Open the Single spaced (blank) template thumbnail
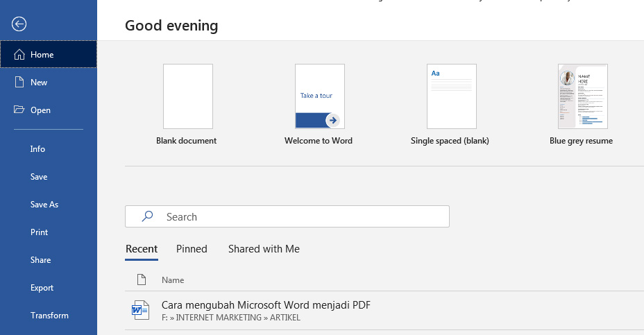Image resolution: width=644 pixels, height=335 pixels. pyautogui.click(x=452, y=96)
